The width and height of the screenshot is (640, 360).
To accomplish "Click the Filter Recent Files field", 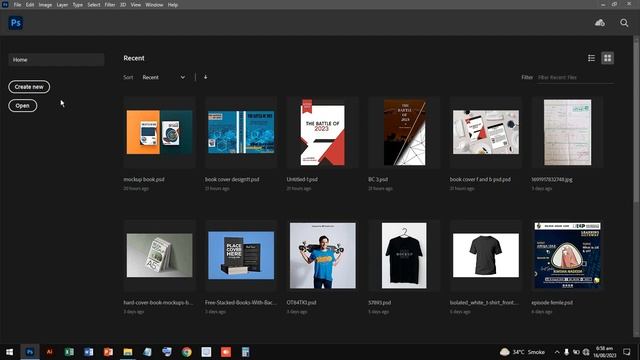I will tap(575, 77).
